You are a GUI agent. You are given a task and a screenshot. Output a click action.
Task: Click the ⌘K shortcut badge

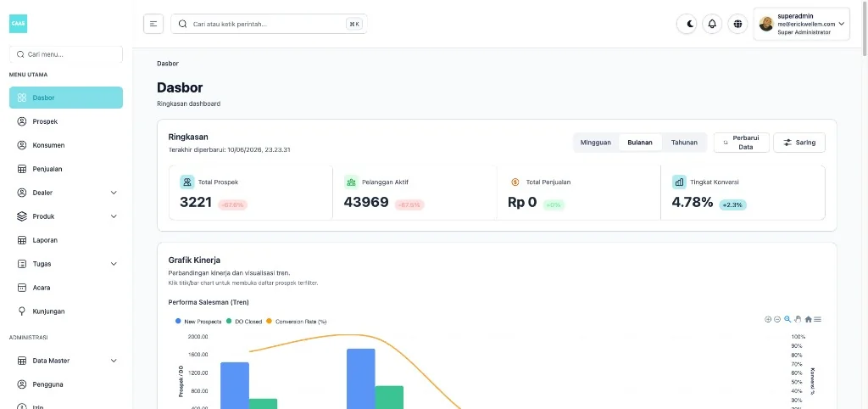point(354,24)
